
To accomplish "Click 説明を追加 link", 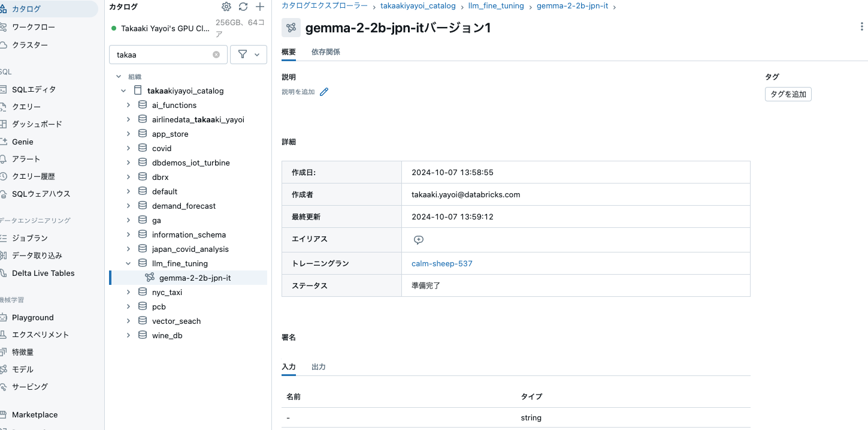I will pos(298,92).
